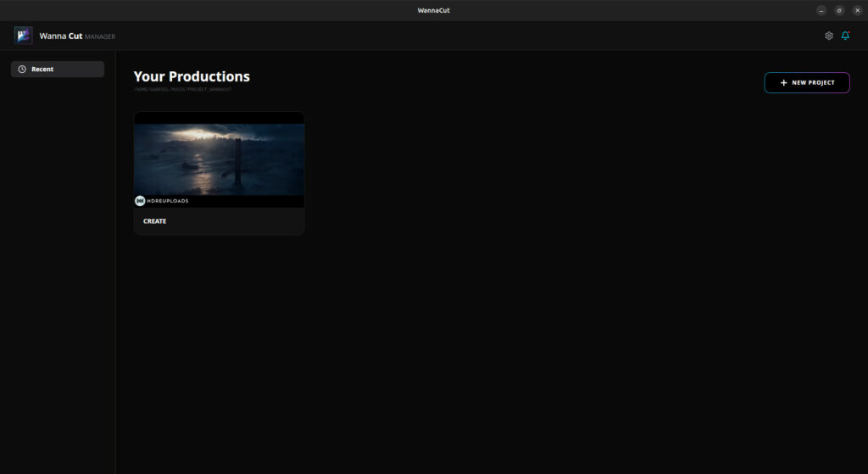This screenshot has height=474, width=868.
Task: Click the CREATE project title
Action: [154, 221]
